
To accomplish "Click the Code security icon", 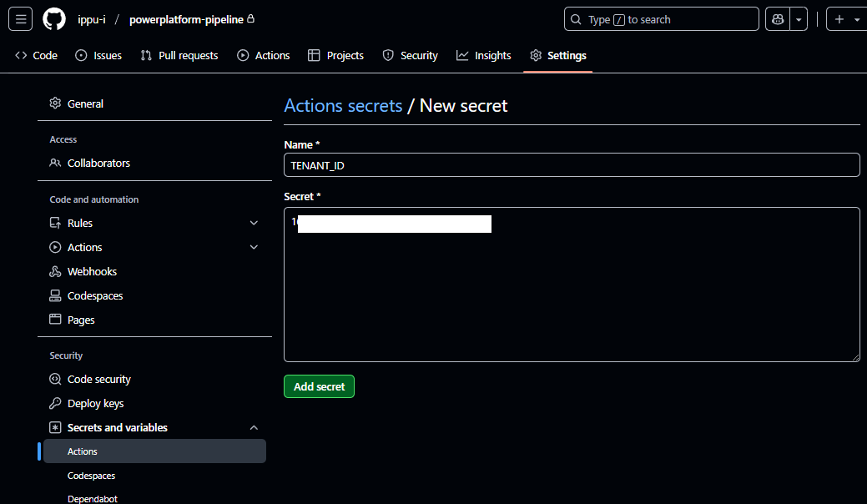I will [53, 379].
